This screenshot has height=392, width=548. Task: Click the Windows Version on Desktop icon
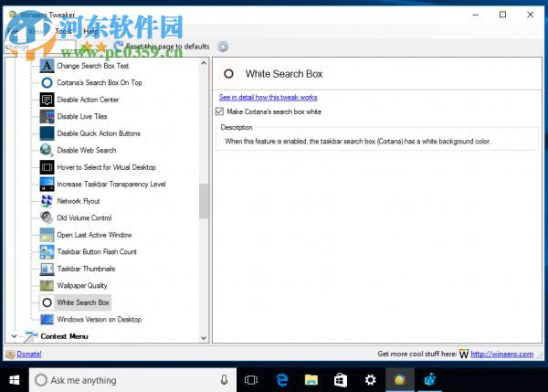pos(47,319)
